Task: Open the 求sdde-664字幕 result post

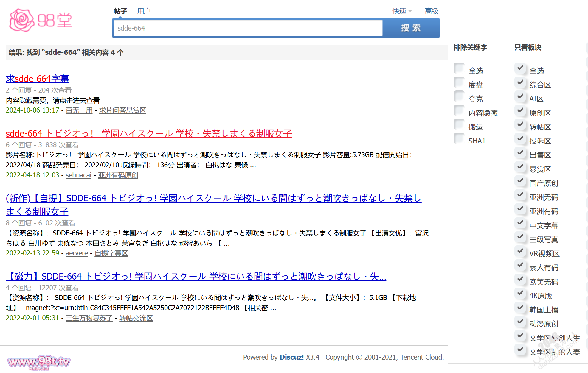Action: [x=38, y=79]
